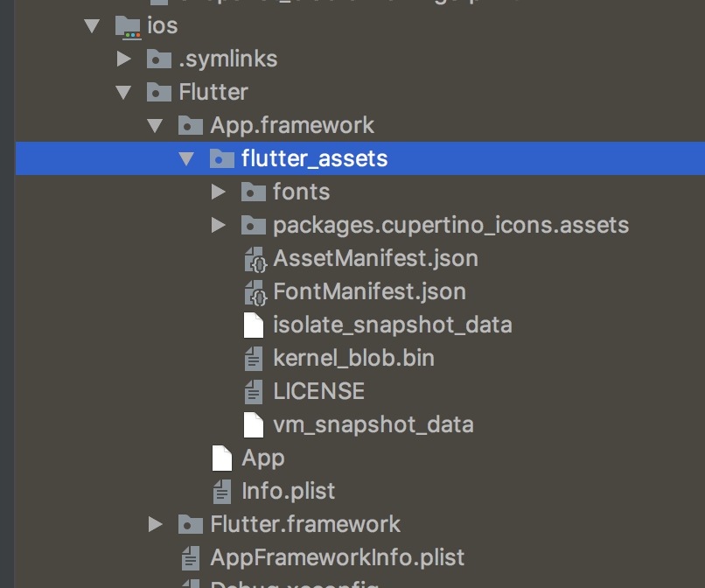Select the Flutter folder label
Image resolution: width=705 pixels, height=588 pixels.
coord(213,92)
